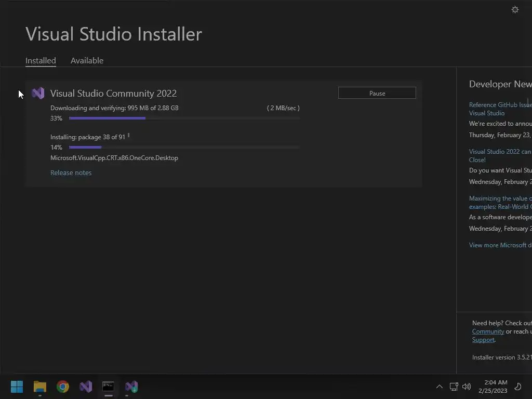Viewport: 532px width, 399px height.
Task: Open the volume control tray icon
Action: pyautogui.click(x=467, y=387)
